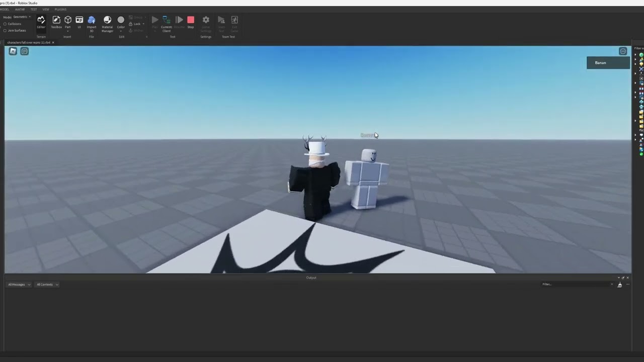Click the Exit Game icon
Image resolution: width=644 pixels, height=362 pixels.
tap(234, 20)
